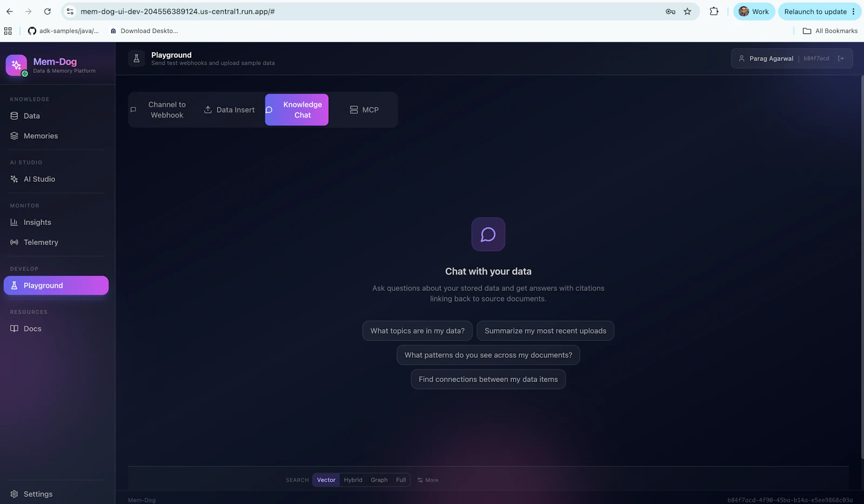Viewport: 864px width, 504px height.
Task: Open the adk-samples/java bookmark
Action: pyautogui.click(x=63, y=31)
